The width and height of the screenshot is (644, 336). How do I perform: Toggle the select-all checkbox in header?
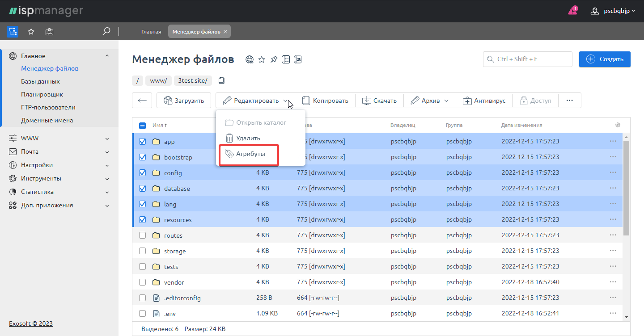(x=142, y=126)
